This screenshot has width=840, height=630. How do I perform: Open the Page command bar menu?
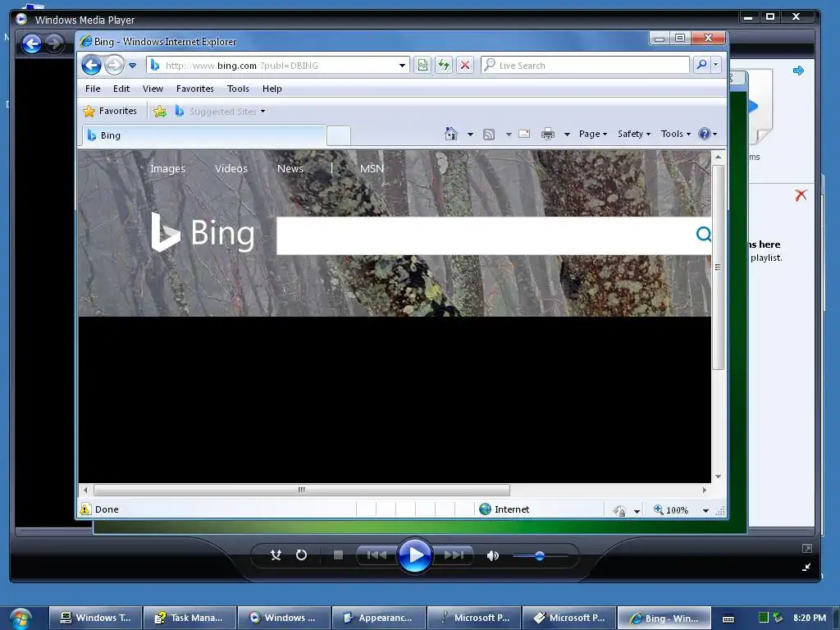click(592, 134)
